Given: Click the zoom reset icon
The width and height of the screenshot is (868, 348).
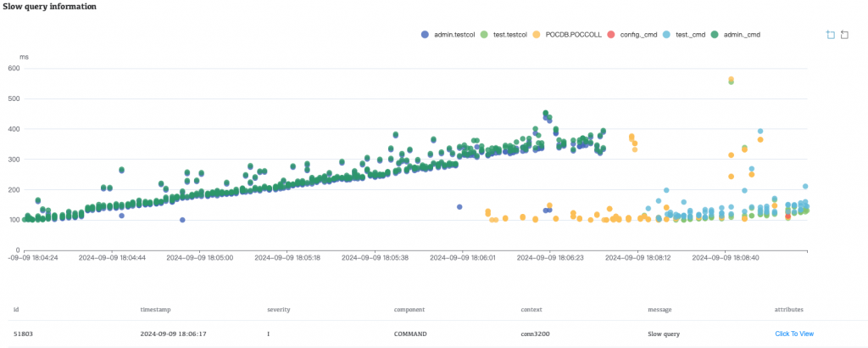Looking at the screenshot, I should [x=845, y=35].
